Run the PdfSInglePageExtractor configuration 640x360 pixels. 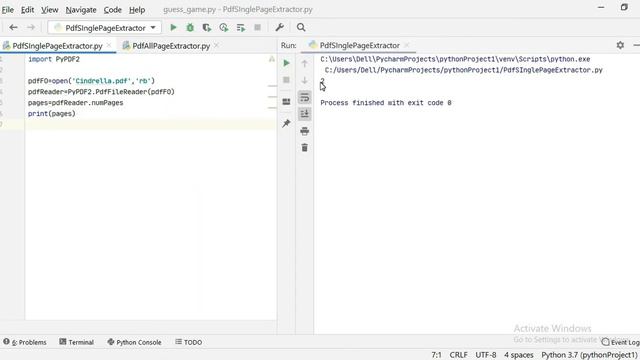point(173,27)
